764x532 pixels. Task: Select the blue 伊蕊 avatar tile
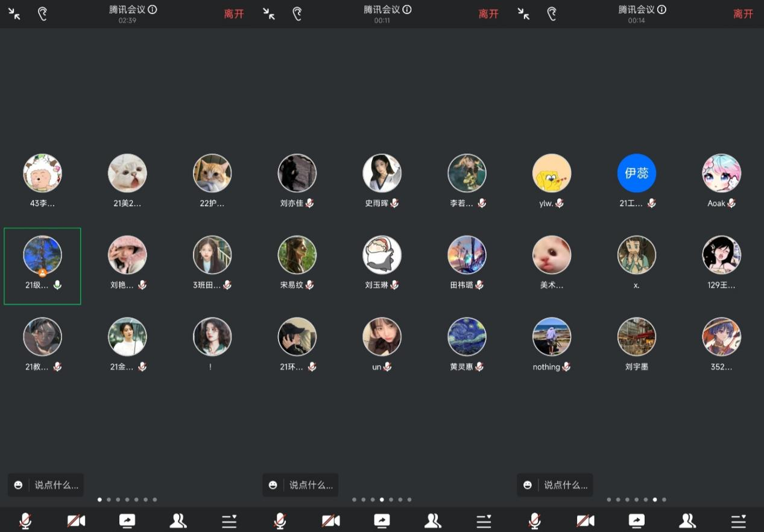(636, 174)
